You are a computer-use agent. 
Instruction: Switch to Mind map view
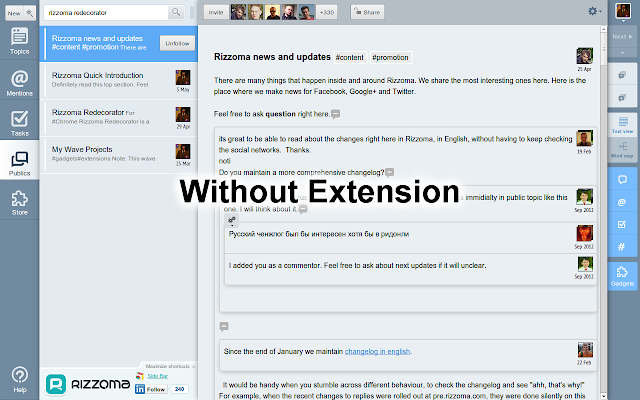tap(622, 150)
